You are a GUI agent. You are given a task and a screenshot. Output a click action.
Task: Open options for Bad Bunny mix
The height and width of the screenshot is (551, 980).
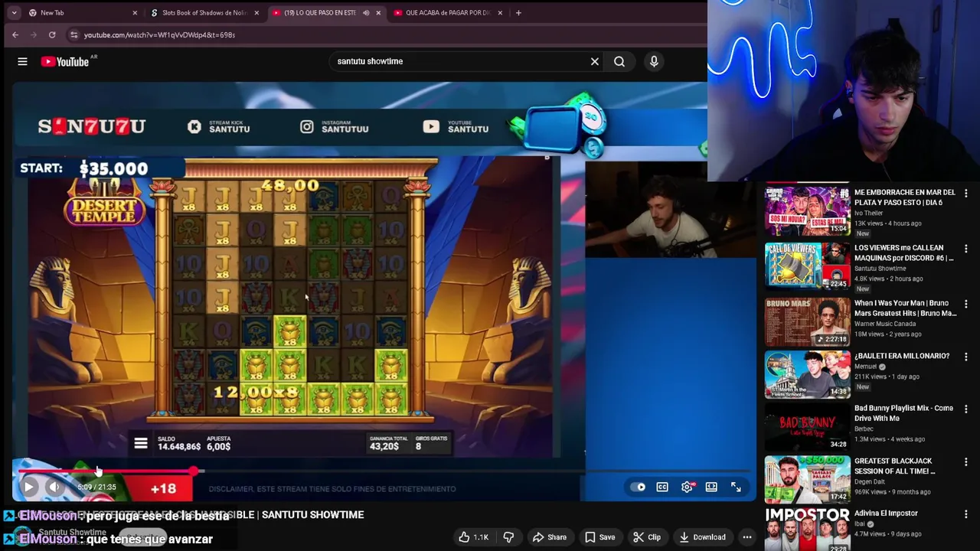pos(965,409)
